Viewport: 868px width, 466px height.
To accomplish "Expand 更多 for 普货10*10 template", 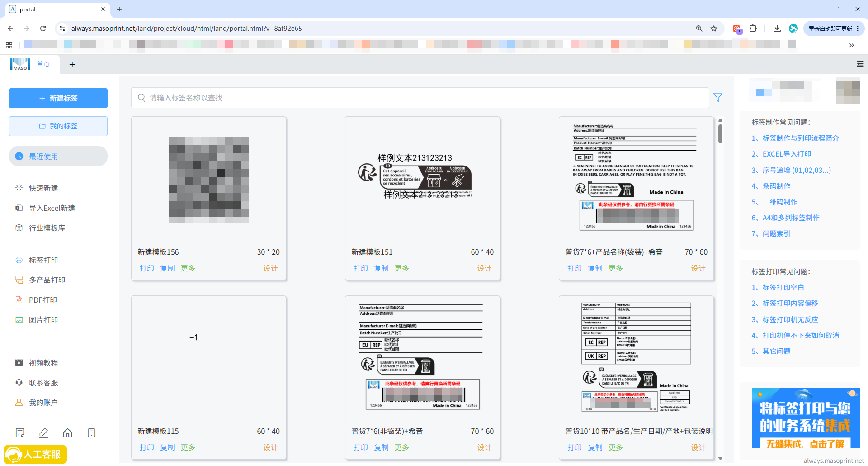I will point(616,447).
